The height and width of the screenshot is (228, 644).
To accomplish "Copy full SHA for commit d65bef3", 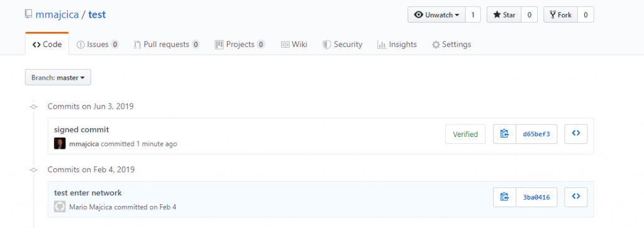I will [504, 134].
